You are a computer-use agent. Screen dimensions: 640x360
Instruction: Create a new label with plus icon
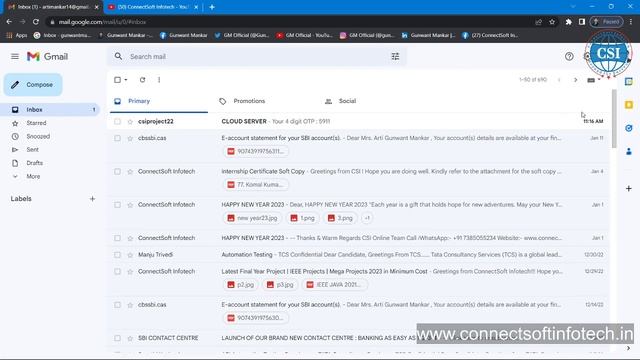pos(92,199)
